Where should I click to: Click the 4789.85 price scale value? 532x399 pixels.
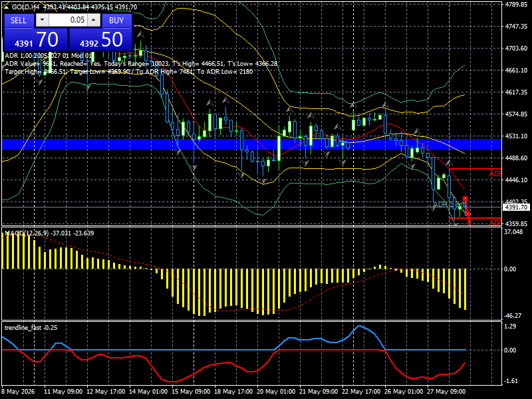click(516, 5)
